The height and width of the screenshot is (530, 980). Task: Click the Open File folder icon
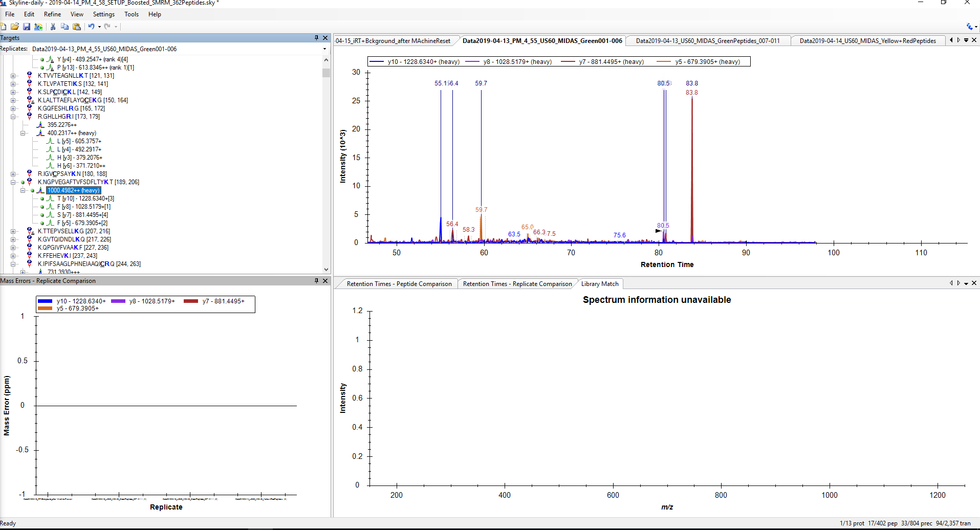(15, 27)
